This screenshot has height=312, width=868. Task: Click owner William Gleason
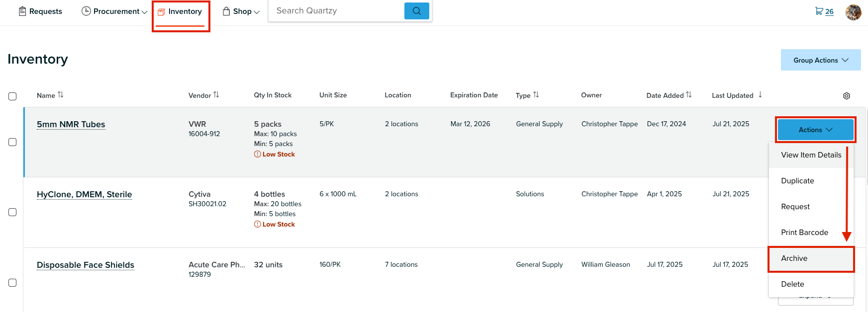tap(606, 264)
